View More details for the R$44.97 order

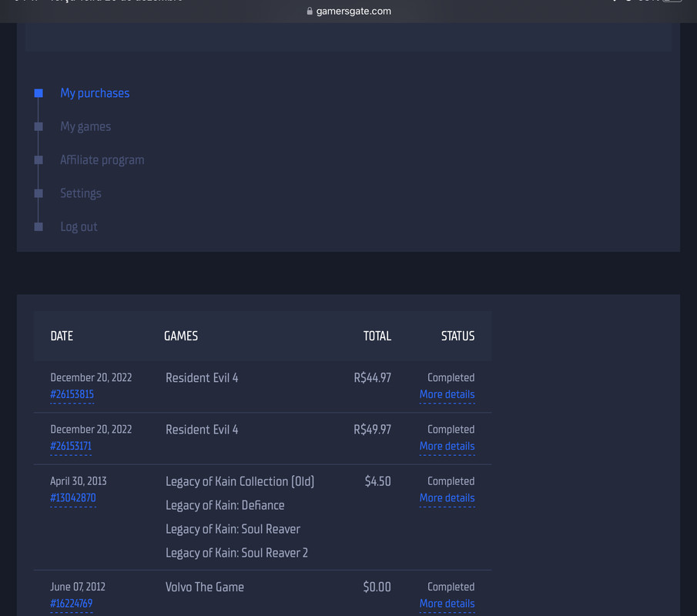(x=447, y=394)
